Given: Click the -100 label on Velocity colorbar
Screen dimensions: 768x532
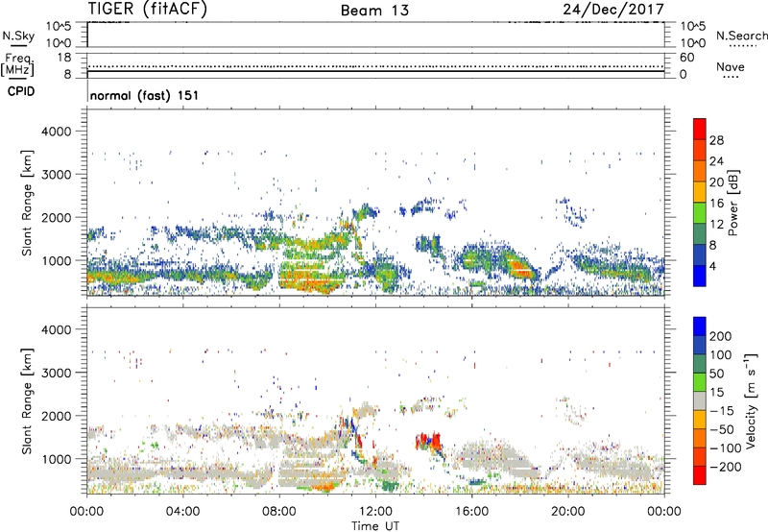Looking at the screenshot, I should click(x=726, y=448).
